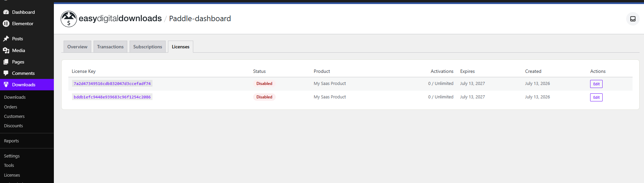The image size is (644, 183).
Task: Click the Product column header
Action: 322,71
